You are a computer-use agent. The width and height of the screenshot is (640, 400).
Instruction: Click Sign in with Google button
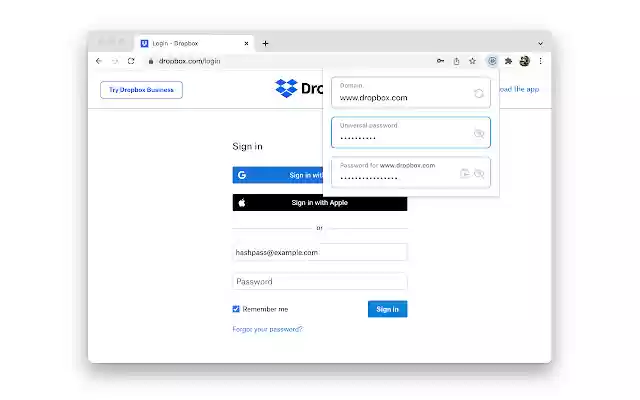278,175
